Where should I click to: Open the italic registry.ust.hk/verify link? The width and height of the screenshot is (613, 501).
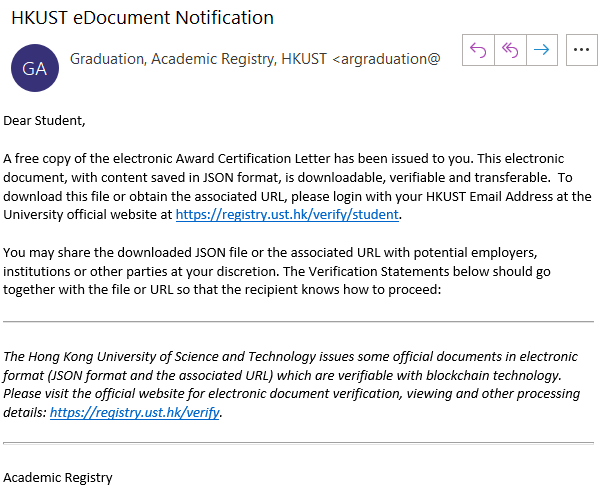134,412
